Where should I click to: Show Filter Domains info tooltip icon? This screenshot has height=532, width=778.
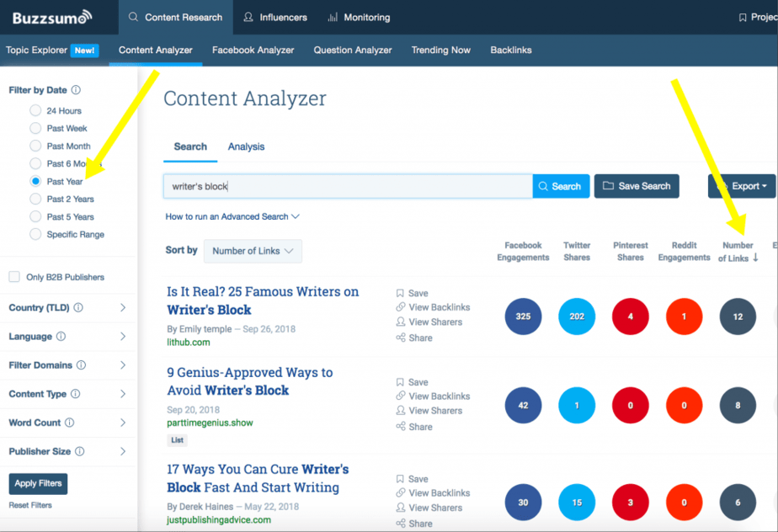tap(82, 365)
